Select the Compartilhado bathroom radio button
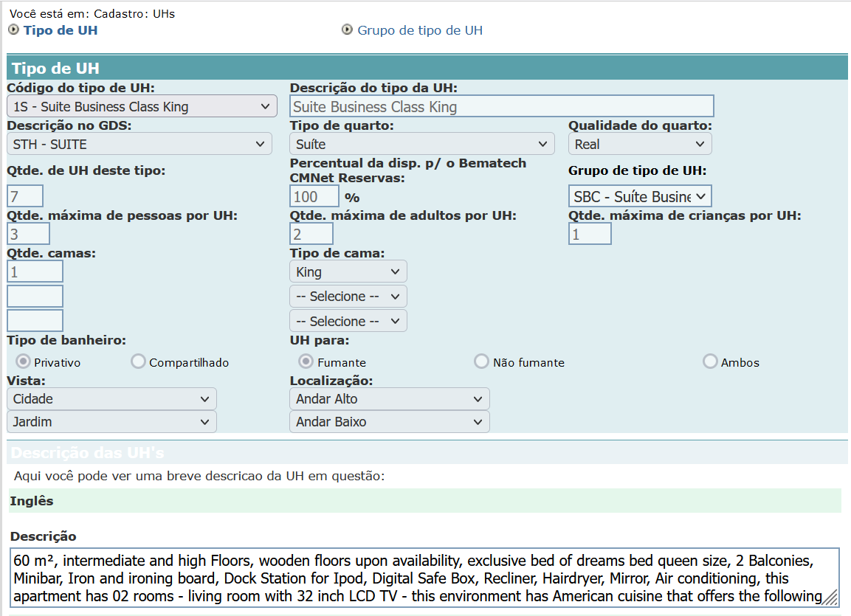 pyautogui.click(x=138, y=361)
